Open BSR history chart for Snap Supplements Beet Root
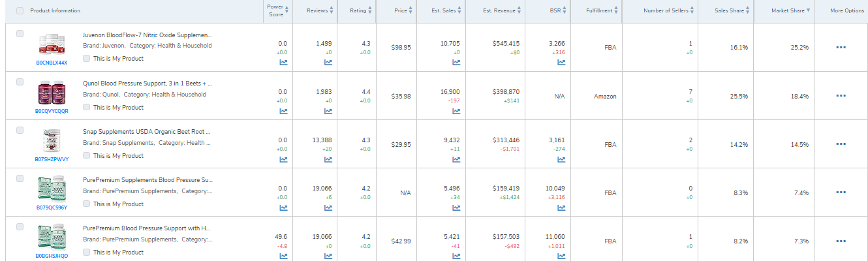The height and width of the screenshot is (261, 868). [x=561, y=159]
